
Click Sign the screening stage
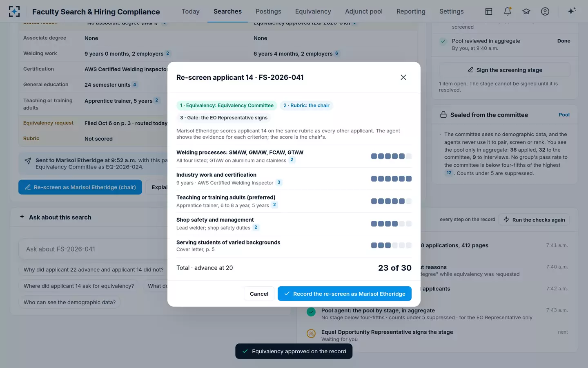505,70
